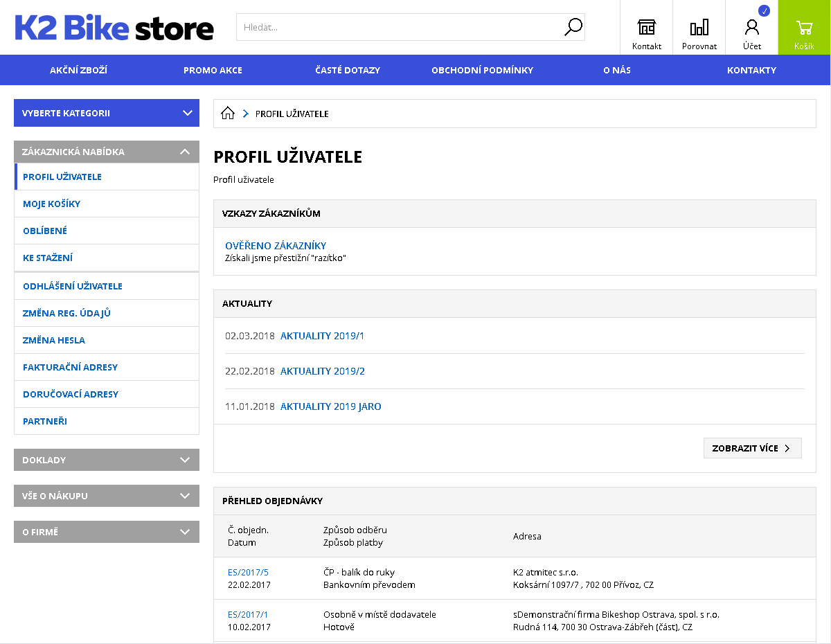This screenshot has height=644, width=831.
Task: Click the 'Č. objedn.' column header
Action: click(248, 530)
